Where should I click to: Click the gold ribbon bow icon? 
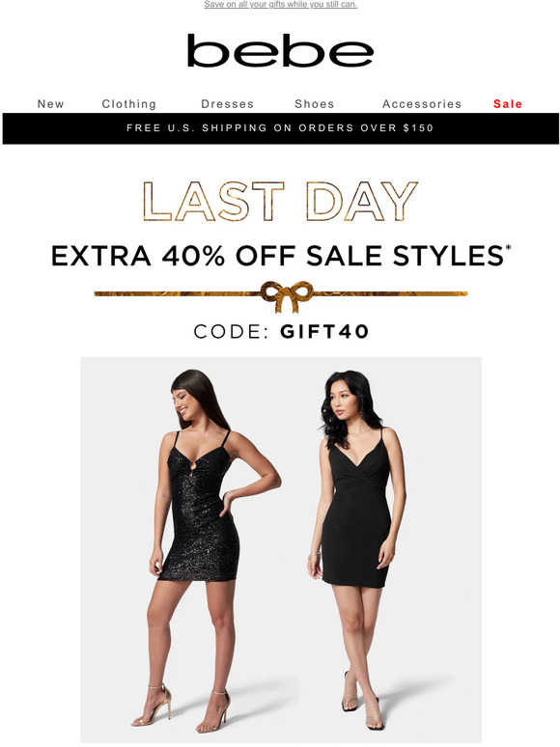click(287, 296)
